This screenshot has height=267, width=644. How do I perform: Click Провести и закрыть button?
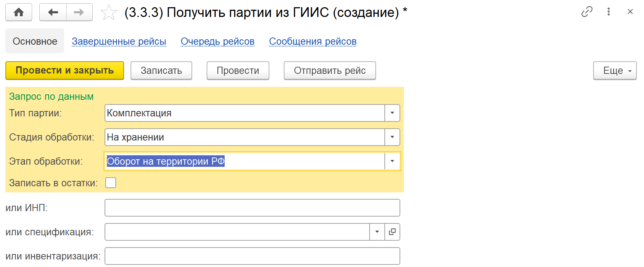pyautogui.click(x=65, y=70)
